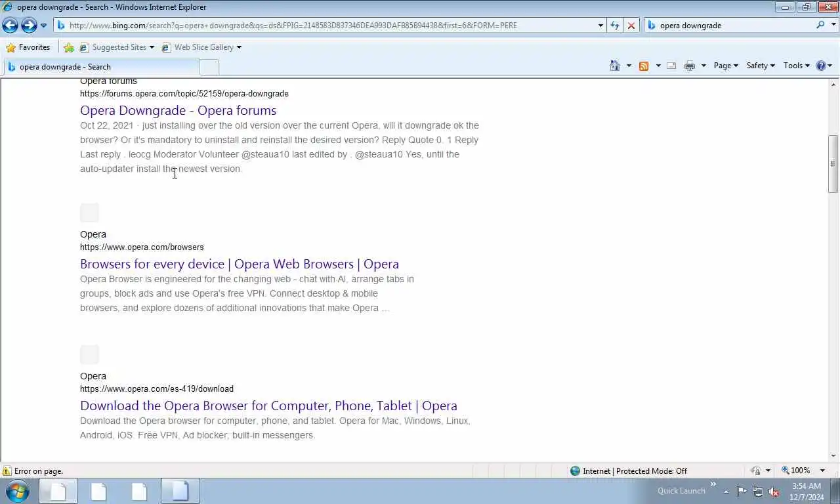
Task: Click the scrollbar up arrow
Action: 833,85
